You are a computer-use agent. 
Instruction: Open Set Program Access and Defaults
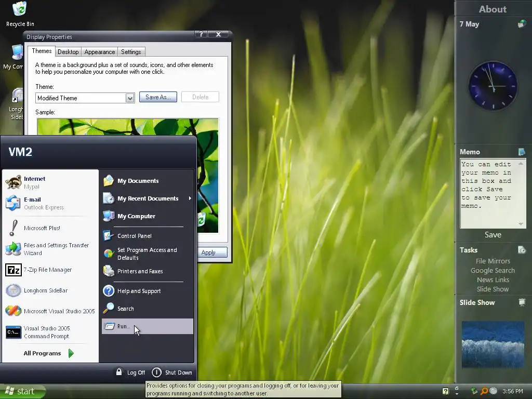pyautogui.click(x=147, y=254)
